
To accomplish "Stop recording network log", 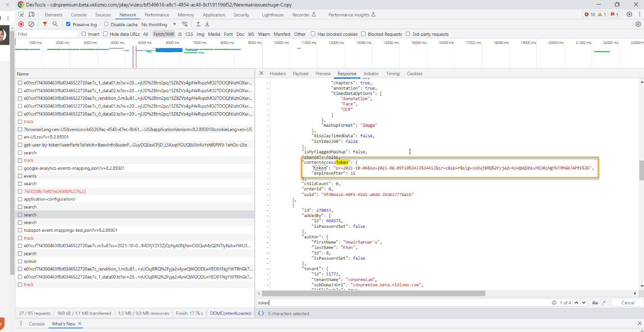I will coord(21,24).
